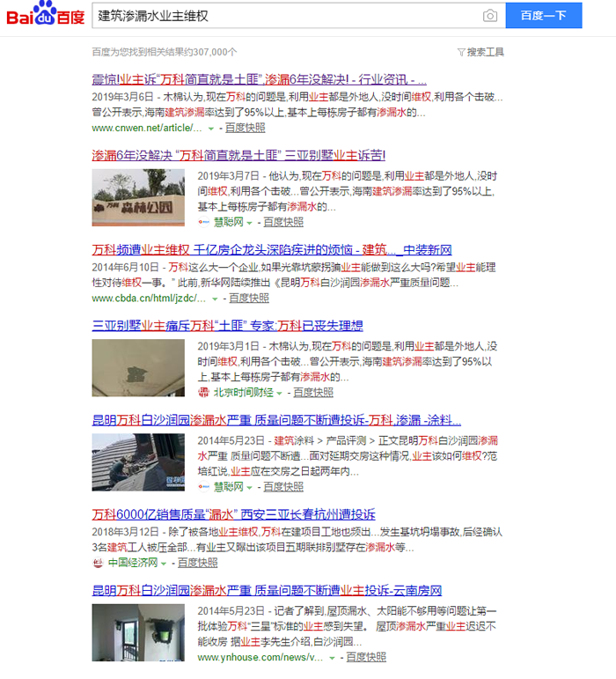Expand dropdown next to 北京时间财经
Viewport: 616px width, 679px height.
(279, 393)
